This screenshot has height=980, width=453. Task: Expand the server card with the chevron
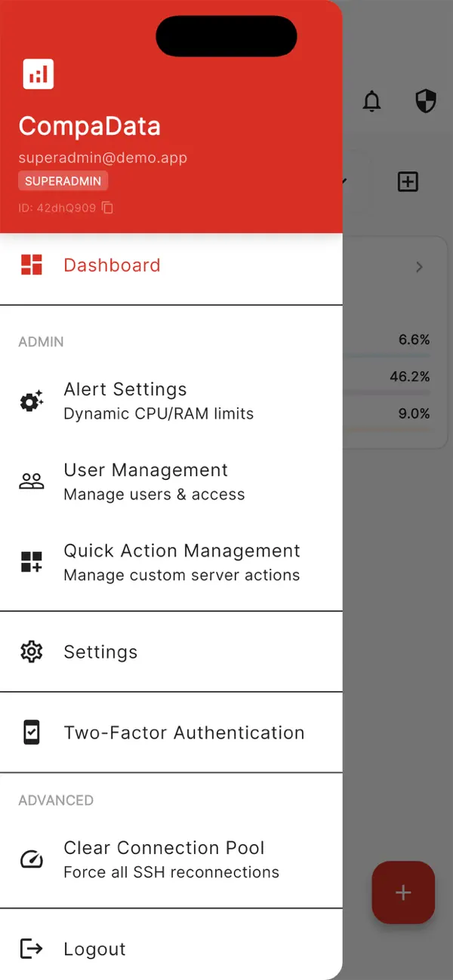click(419, 266)
